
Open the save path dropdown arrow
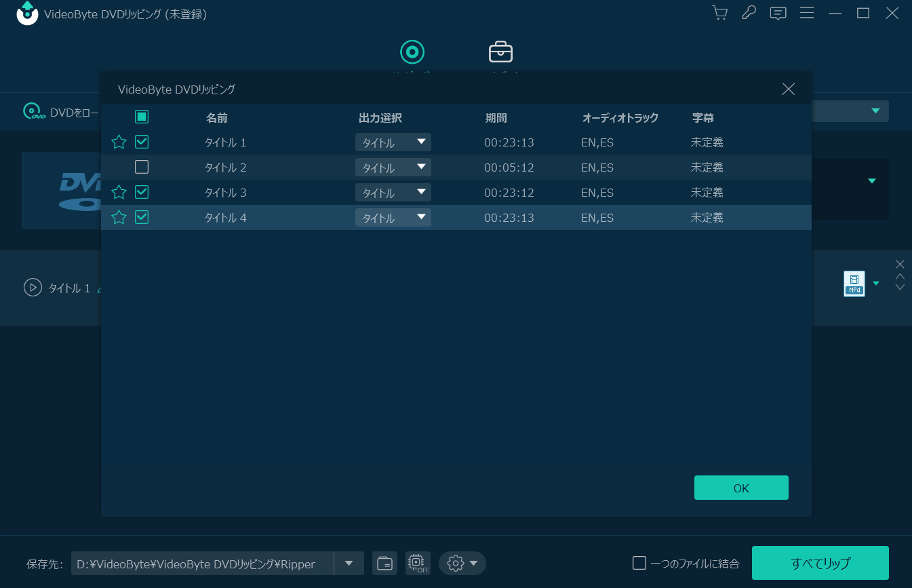(349, 563)
